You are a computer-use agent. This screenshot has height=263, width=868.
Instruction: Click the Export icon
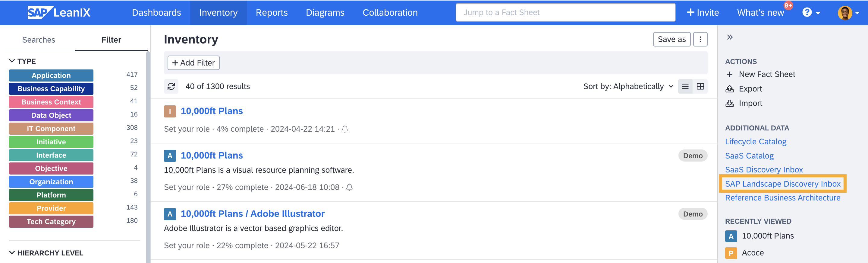tap(729, 89)
